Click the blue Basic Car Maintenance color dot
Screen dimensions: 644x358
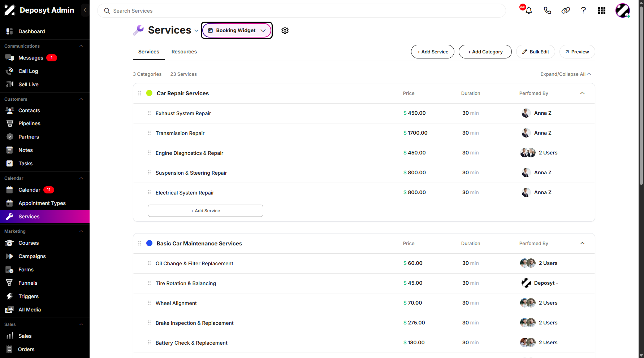click(x=149, y=243)
